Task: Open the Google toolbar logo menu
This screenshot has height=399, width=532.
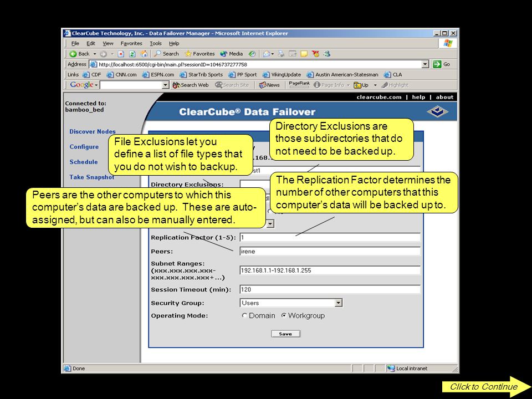Action: tap(84, 85)
